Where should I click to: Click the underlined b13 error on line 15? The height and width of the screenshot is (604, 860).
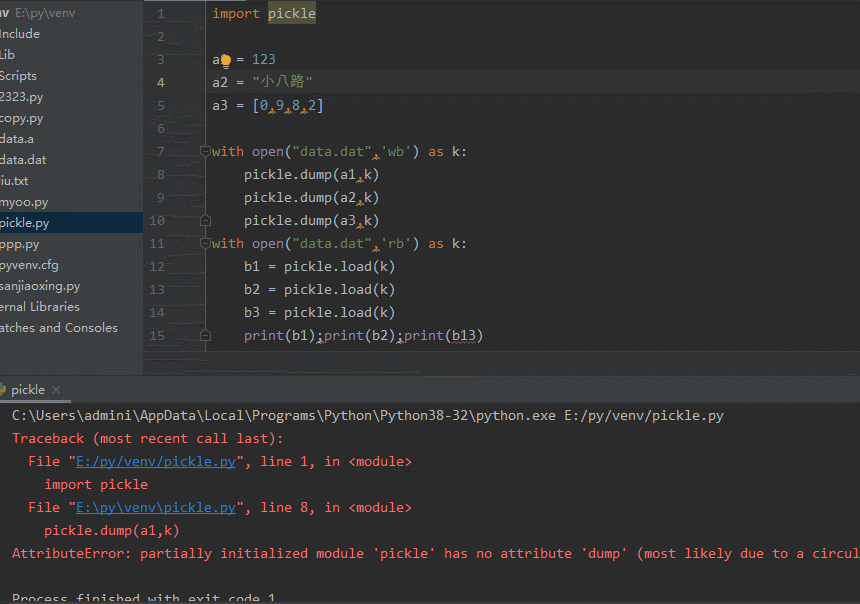(x=464, y=336)
